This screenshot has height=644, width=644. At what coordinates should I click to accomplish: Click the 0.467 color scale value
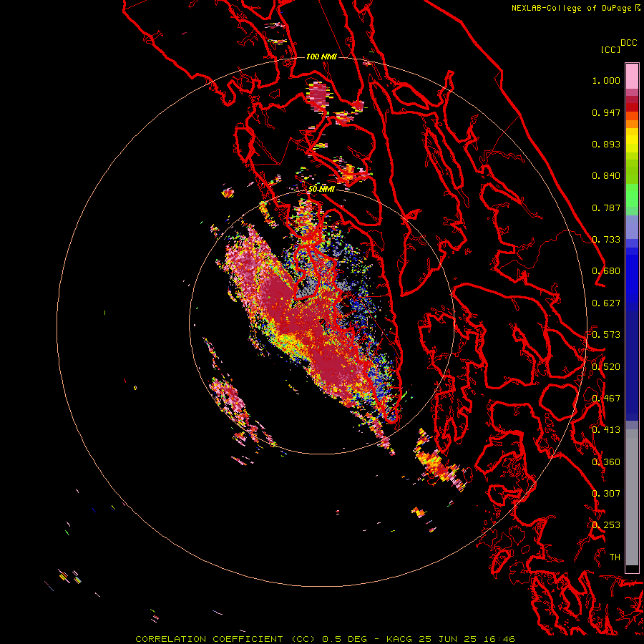coord(606,399)
